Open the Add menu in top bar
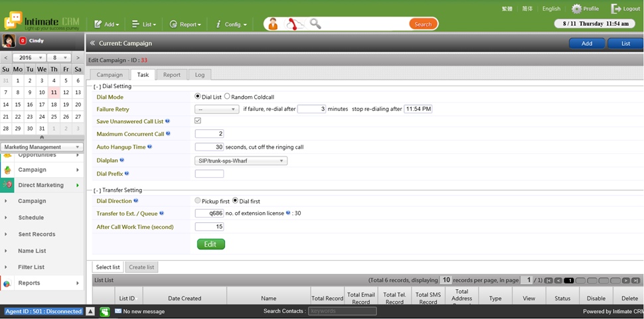Image resolution: width=644 pixels, height=319 pixels. 107,24
